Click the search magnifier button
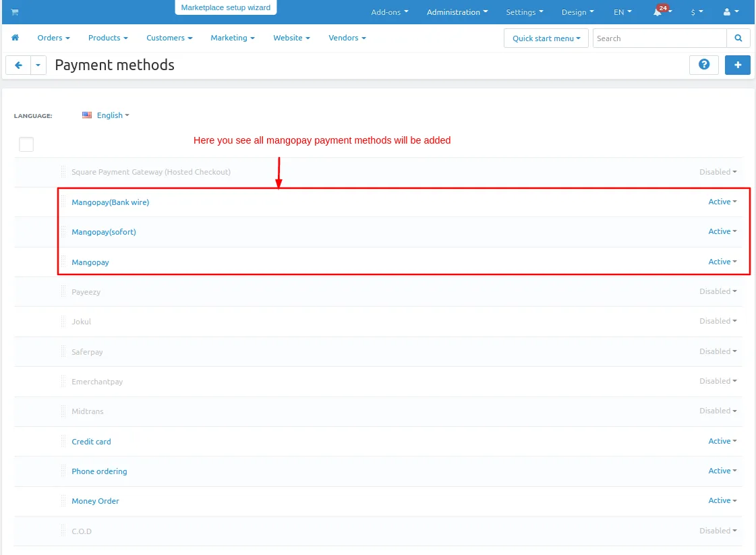756x555 pixels. click(738, 38)
